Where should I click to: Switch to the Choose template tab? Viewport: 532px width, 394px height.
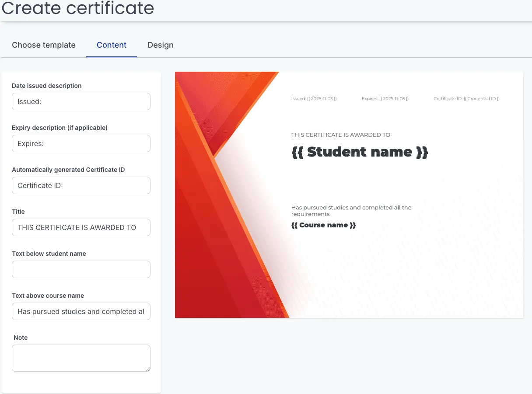pos(44,45)
